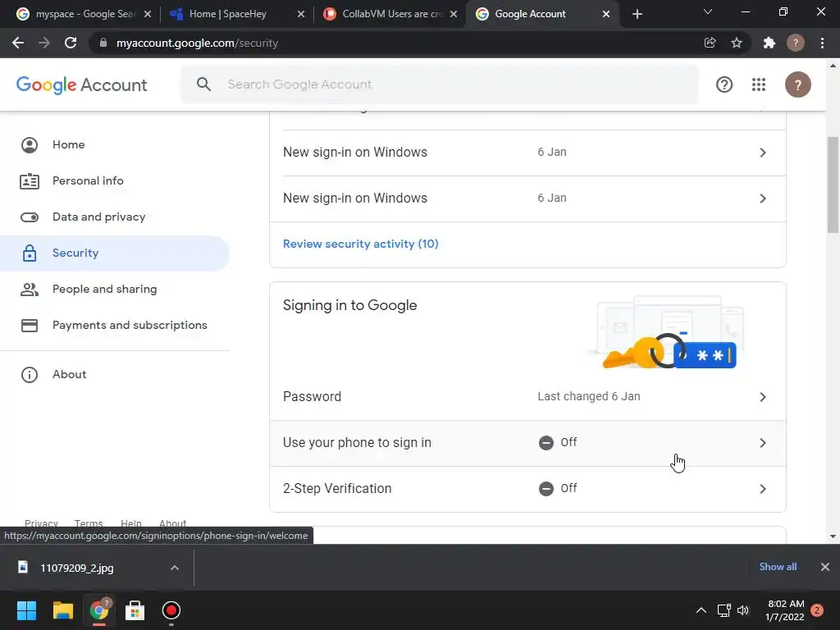This screenshot has width=840, height=630.
Task: Click the Search Google Account field
Action: click(x=440, y=84)
